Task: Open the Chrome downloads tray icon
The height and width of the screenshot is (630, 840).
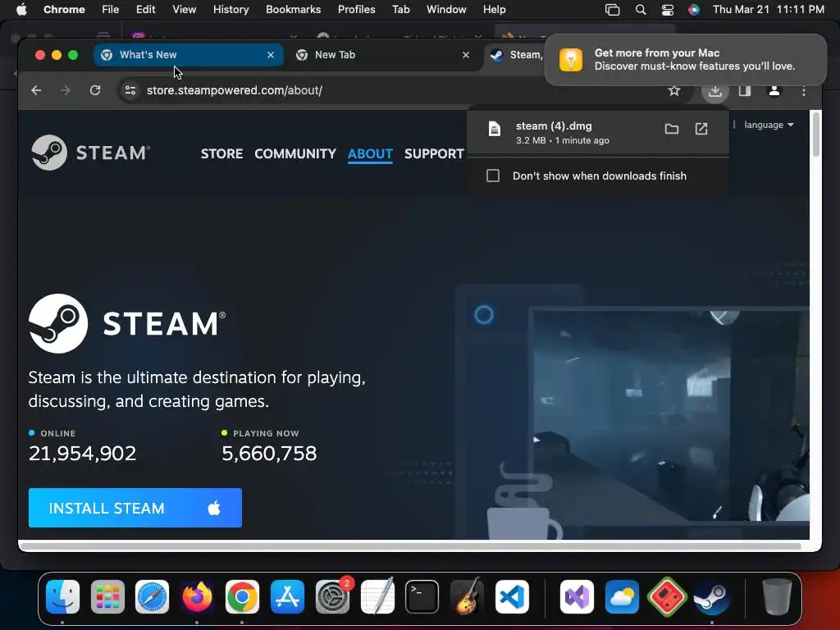Action: [x=714, y=91]
